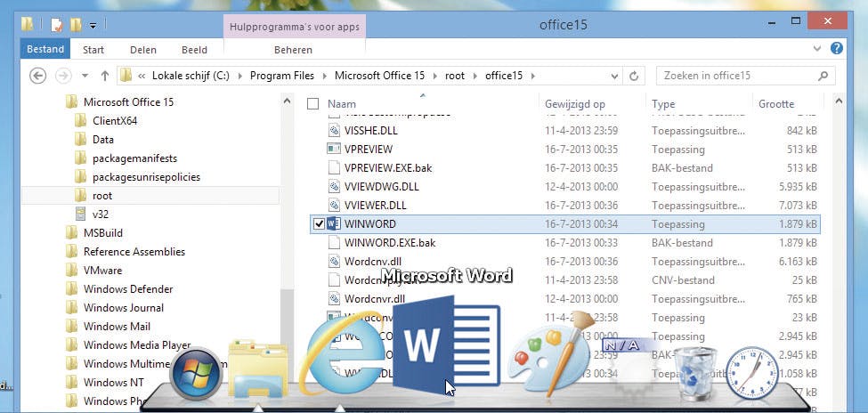Click the Back navigation arrow

[x=37, y=76]
